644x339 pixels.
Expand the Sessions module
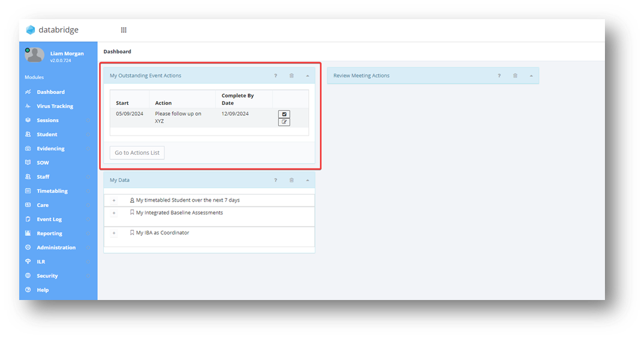coord(47,120)
